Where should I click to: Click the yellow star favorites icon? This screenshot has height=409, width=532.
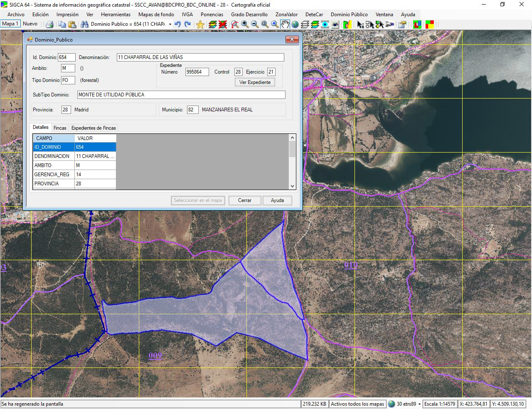tap(200, 24)
